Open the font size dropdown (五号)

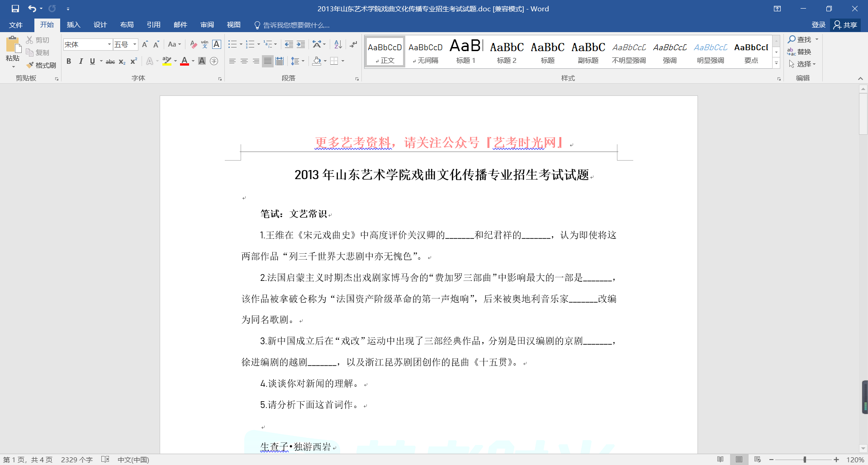[x=135, y=44]
